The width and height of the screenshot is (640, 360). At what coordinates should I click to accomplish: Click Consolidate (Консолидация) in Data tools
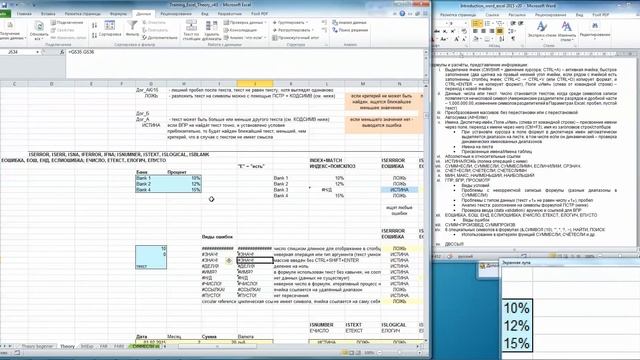[x=240, y=30]
